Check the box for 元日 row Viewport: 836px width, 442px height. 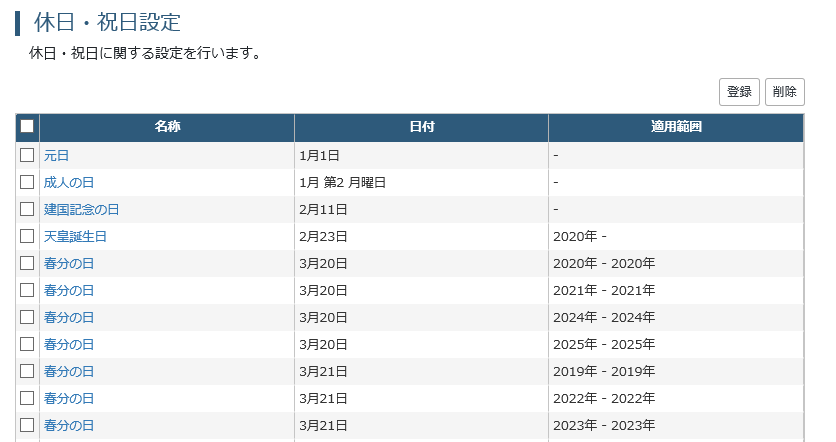tap(27, 155)
